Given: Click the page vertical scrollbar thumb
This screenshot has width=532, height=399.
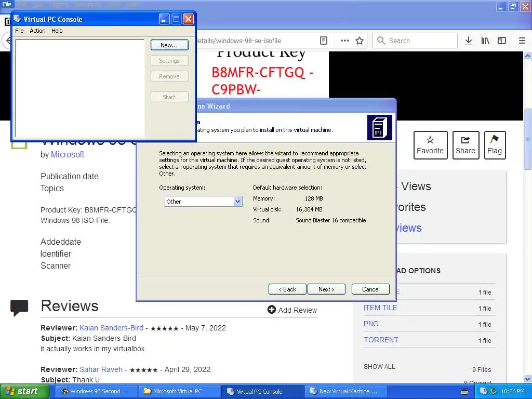Looking at the screenshot, I should (528, 138).
